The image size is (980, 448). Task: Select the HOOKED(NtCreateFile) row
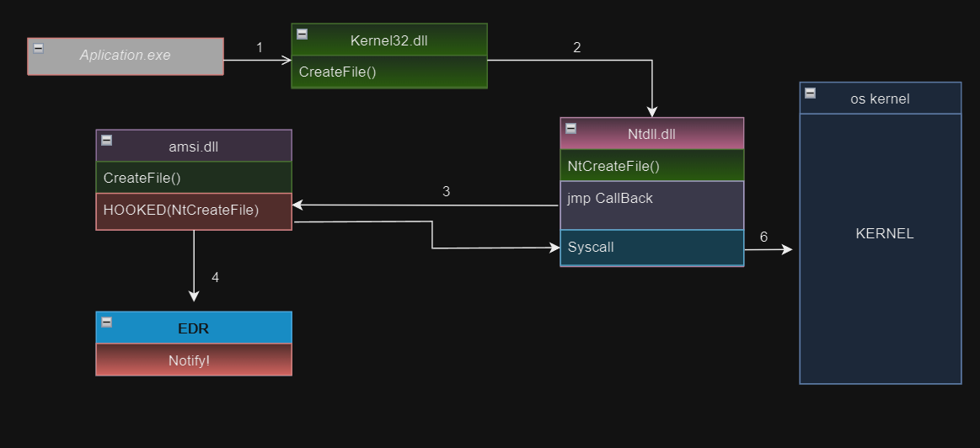pyautogui.click(x=194, y=211)
